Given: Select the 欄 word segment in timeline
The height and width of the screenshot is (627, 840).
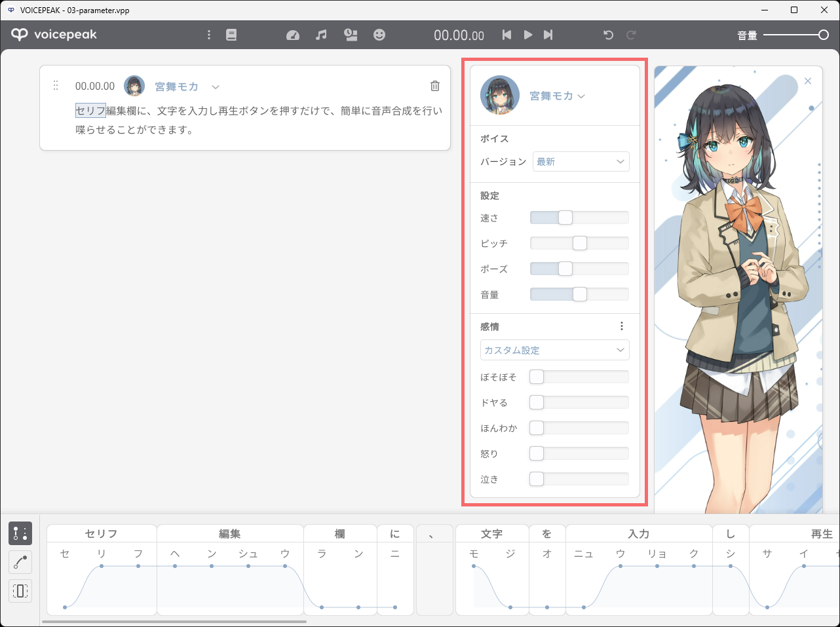Looking at the screenshot, I should pos(340,533).
